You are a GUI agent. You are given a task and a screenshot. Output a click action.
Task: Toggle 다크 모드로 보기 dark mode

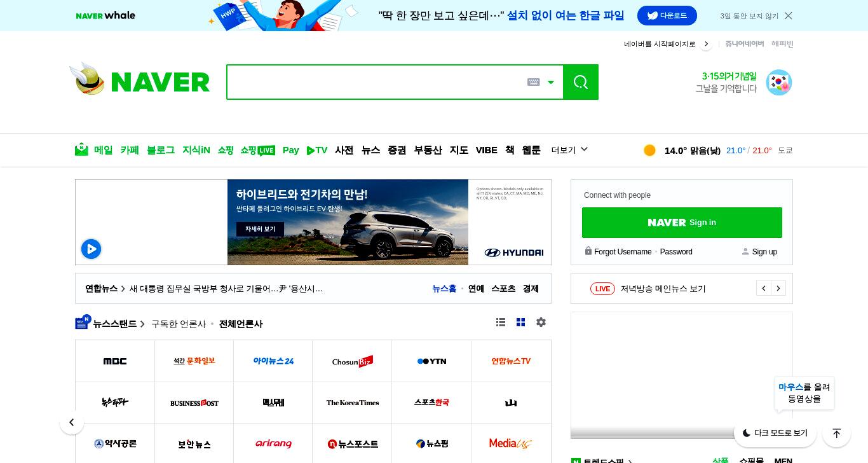click(x=775, y=433)
